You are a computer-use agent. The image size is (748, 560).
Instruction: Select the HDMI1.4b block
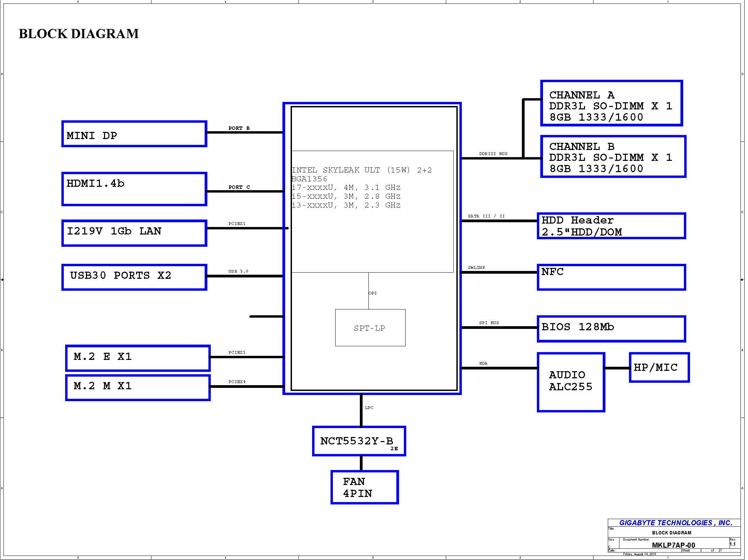point(134,189)
